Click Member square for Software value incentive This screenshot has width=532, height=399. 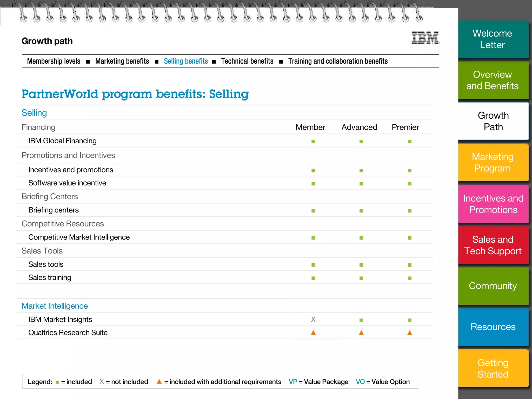coord(313,184)
